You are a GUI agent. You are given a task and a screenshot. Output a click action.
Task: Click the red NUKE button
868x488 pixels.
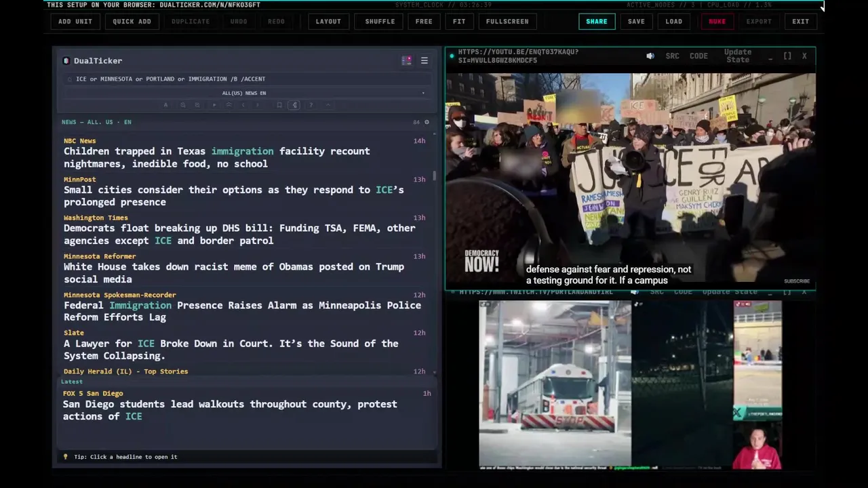coord(717,21)
